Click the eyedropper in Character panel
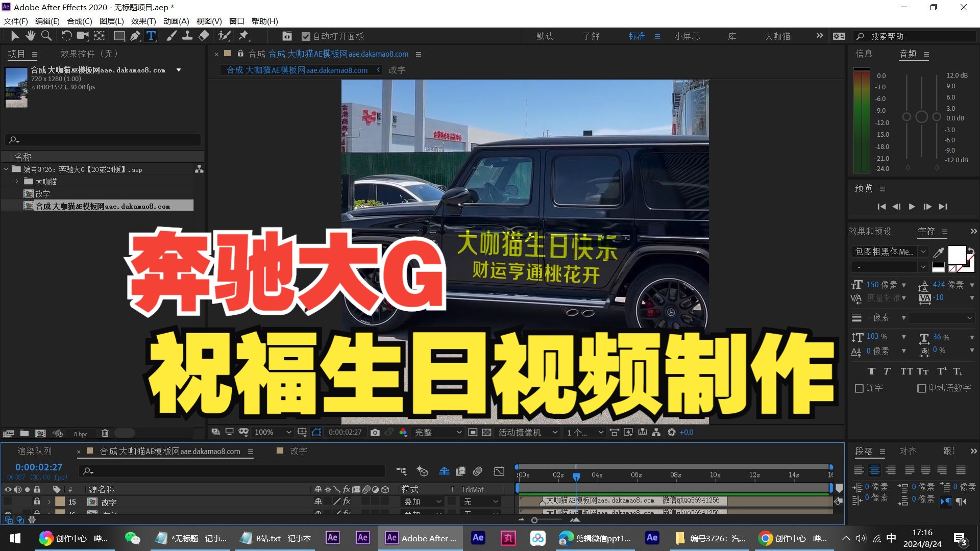 [x=938, y=253]
